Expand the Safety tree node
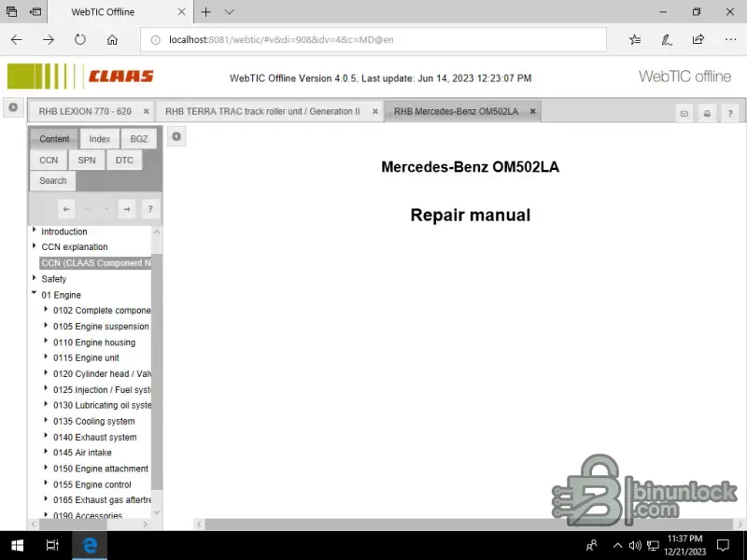The height and width of the screenshot is (560, 747). coord(35,278)
